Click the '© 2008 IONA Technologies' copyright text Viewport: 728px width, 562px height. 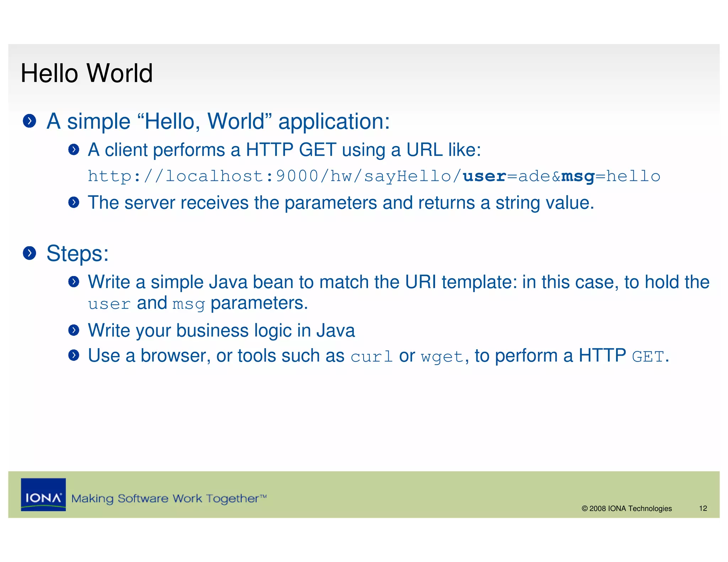pos(626,508)
